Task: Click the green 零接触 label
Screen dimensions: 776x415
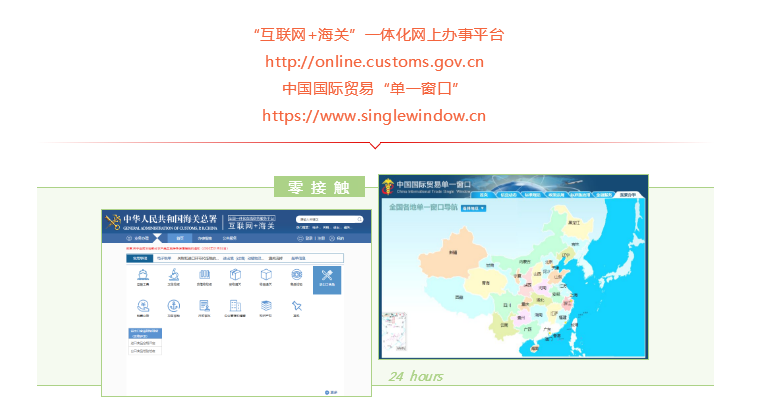Action: point(319,187)
